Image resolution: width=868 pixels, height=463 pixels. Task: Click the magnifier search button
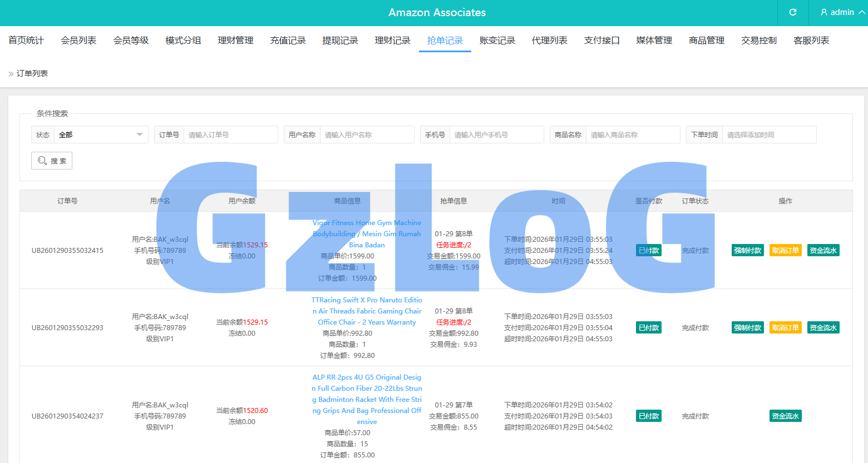tap(52, 161)
